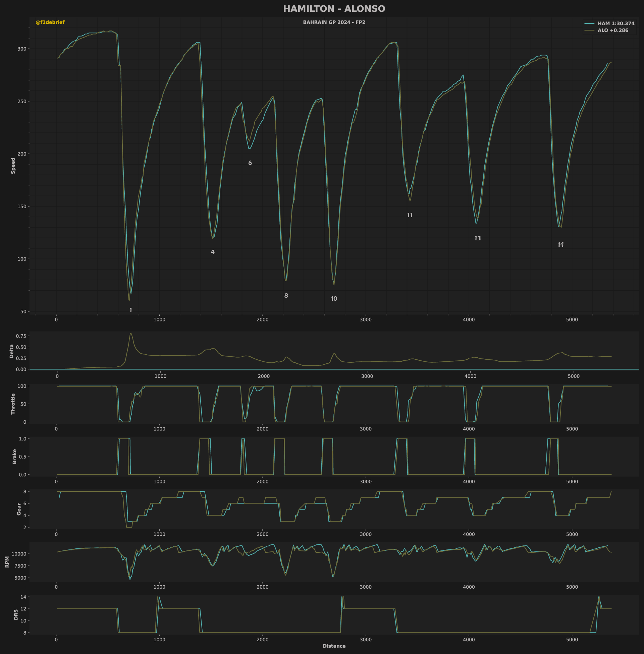This screenshot has height=654, width=644.
Task: Click the ALO +0.286 legend entry
Action: 606,31
